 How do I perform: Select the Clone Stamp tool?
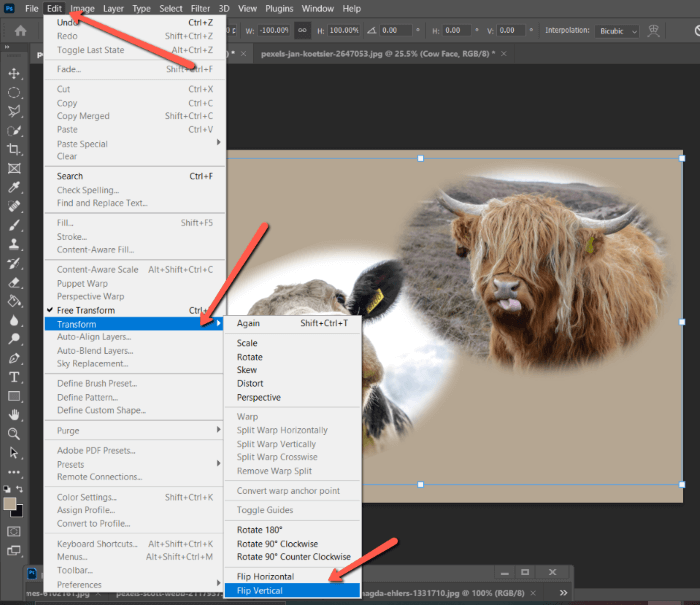[x=14, y=244]
